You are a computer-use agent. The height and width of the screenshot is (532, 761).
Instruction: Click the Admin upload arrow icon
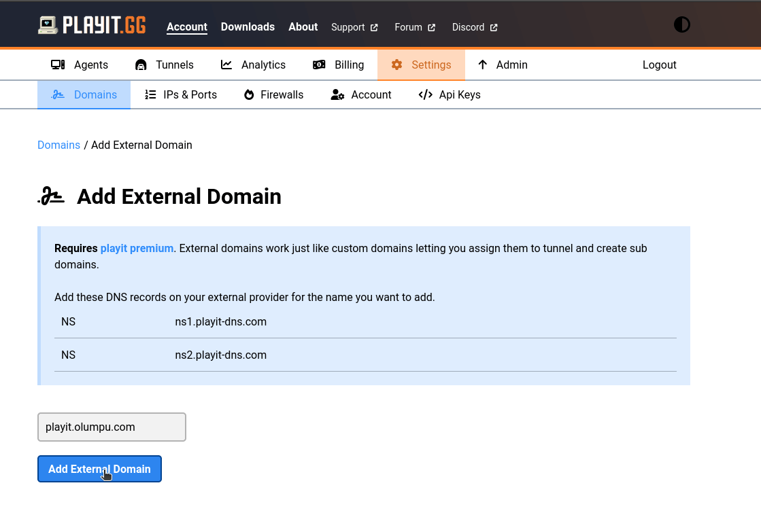pyautogui.click(x=482, y=65)
